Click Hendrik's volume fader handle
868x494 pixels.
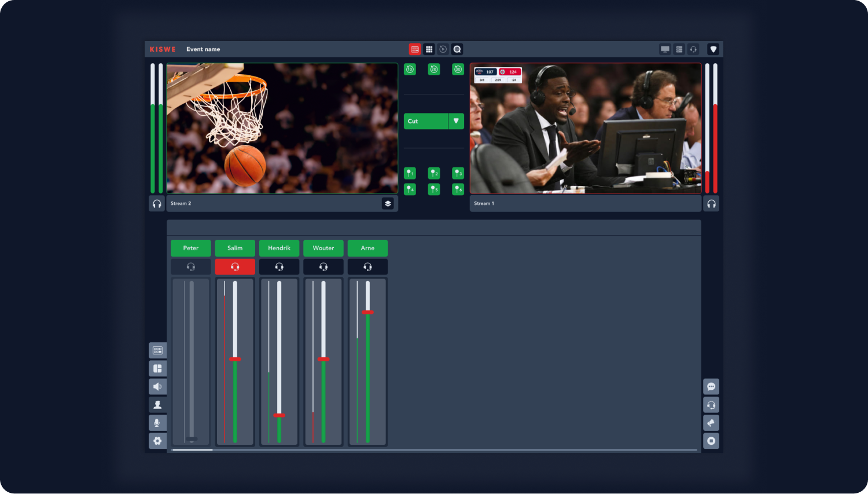click(279, 415)
